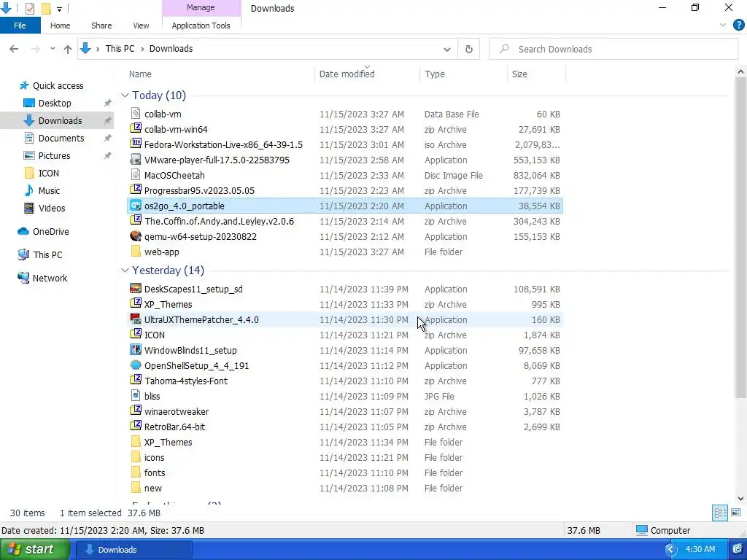Viewport: 747px width, 560px height.
Task: Go back with the Back arrow
Action: click(14, 49)
